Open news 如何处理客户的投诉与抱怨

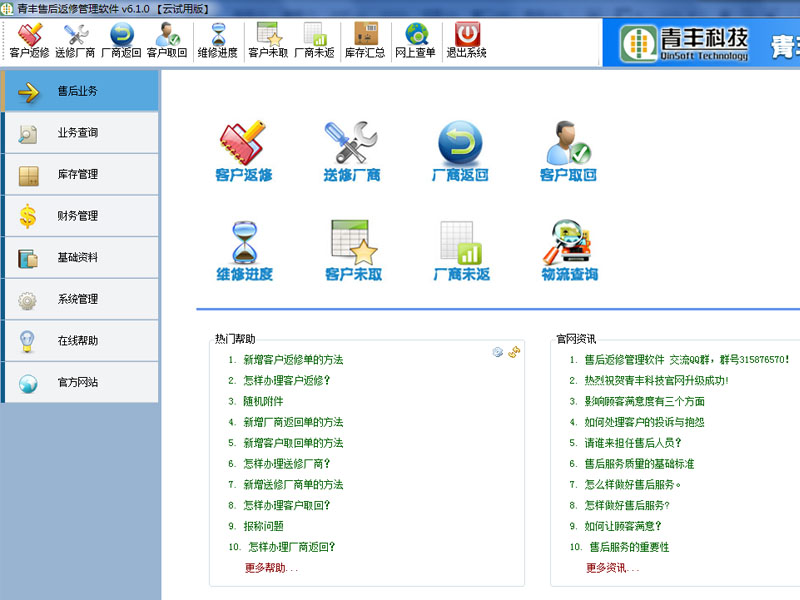644,422
